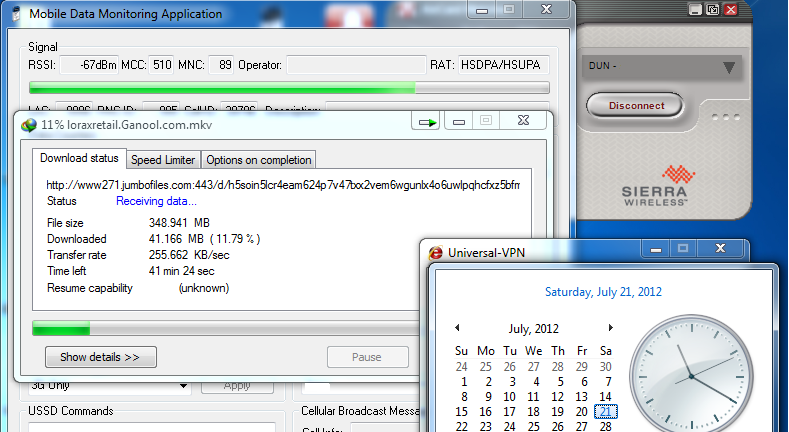Click the three dots indicator in Sierra panel
Viewport: 789px width, 432px height.
[726, 117]
